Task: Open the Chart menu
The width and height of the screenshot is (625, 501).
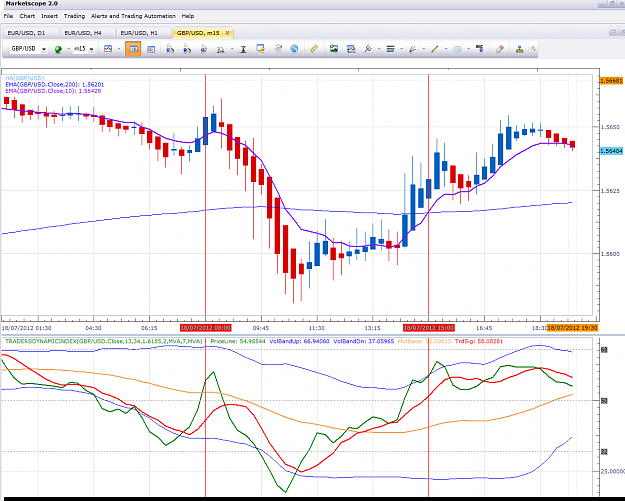Action: (x=27, y=16)
